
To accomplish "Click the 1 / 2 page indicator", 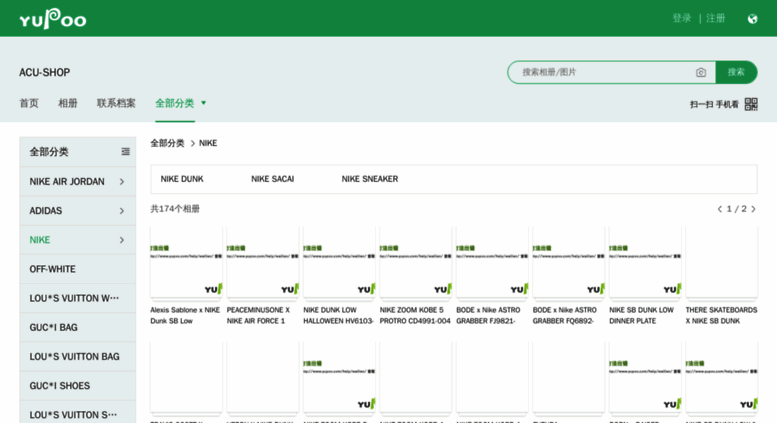I will coord(736,209).
